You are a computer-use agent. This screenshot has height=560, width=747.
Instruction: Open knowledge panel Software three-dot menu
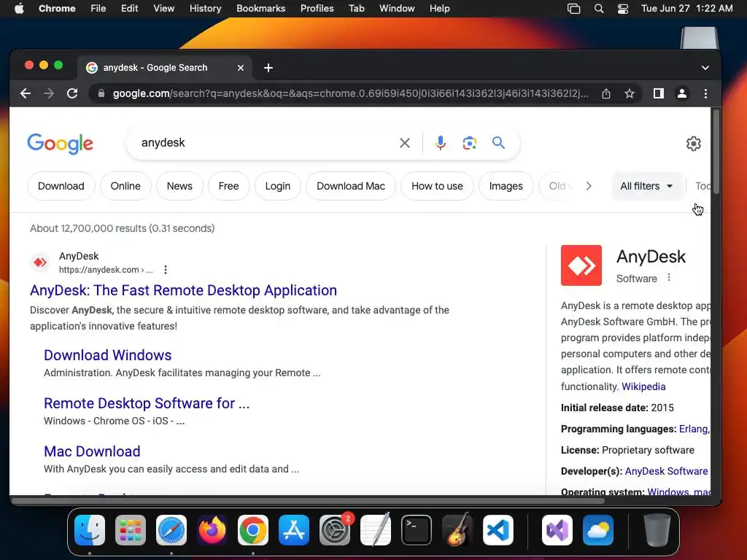click(x=669, y=278)
